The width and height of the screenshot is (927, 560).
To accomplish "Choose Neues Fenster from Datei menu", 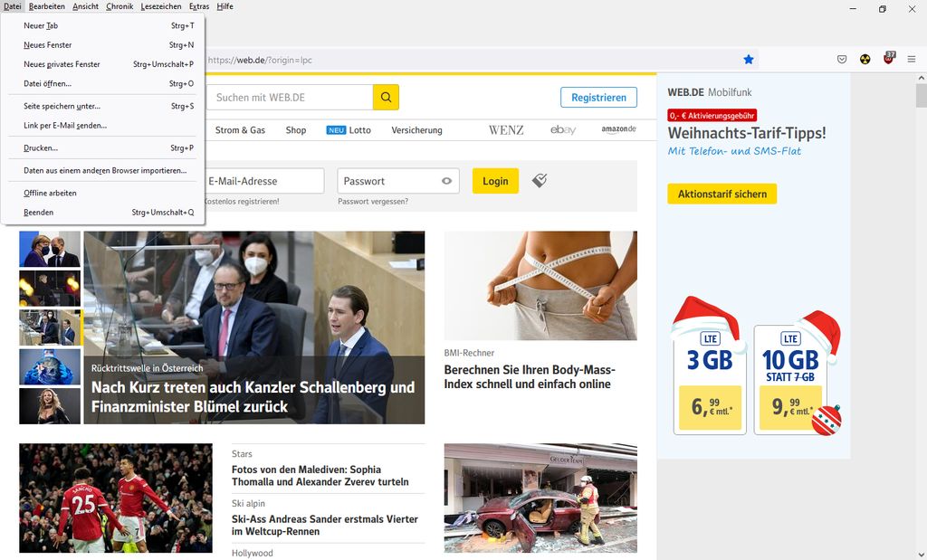I will pyautogui.click(x=103, y=45).
